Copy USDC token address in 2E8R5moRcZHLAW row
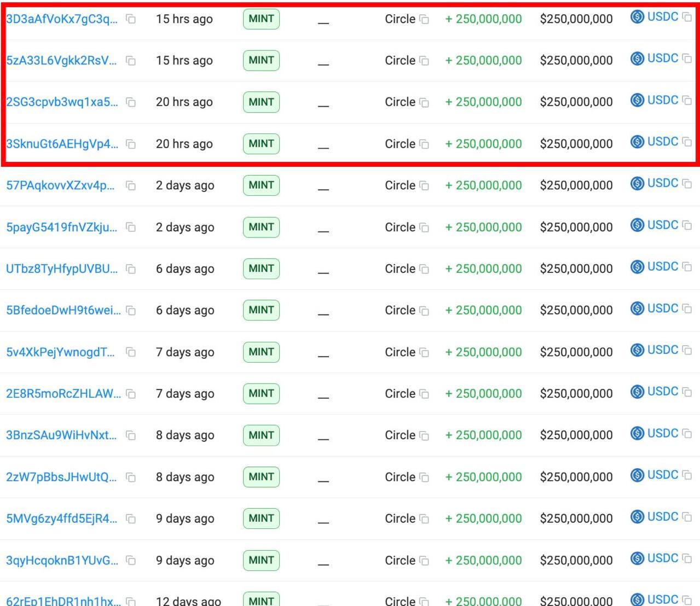 (x=687, y=392)
